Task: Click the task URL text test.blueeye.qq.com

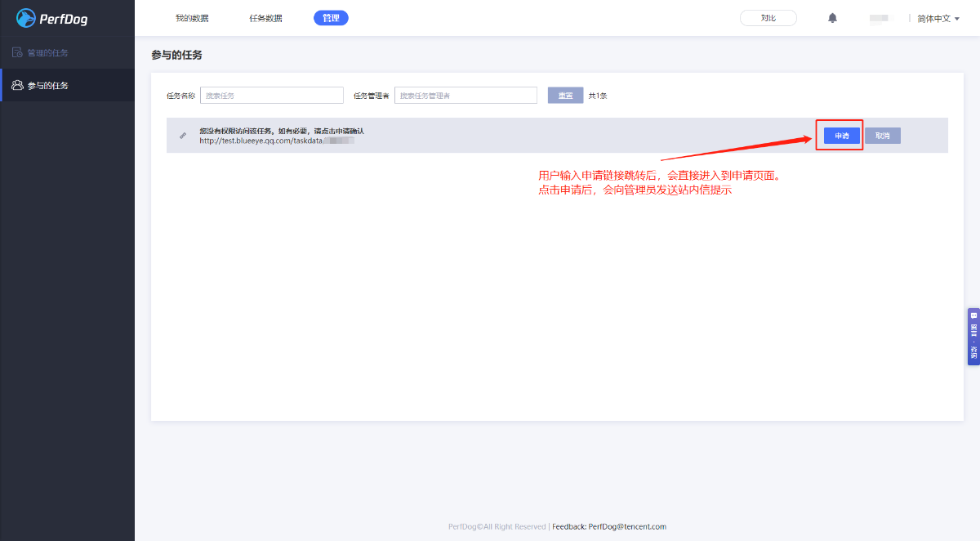Action: coord(276,141)
